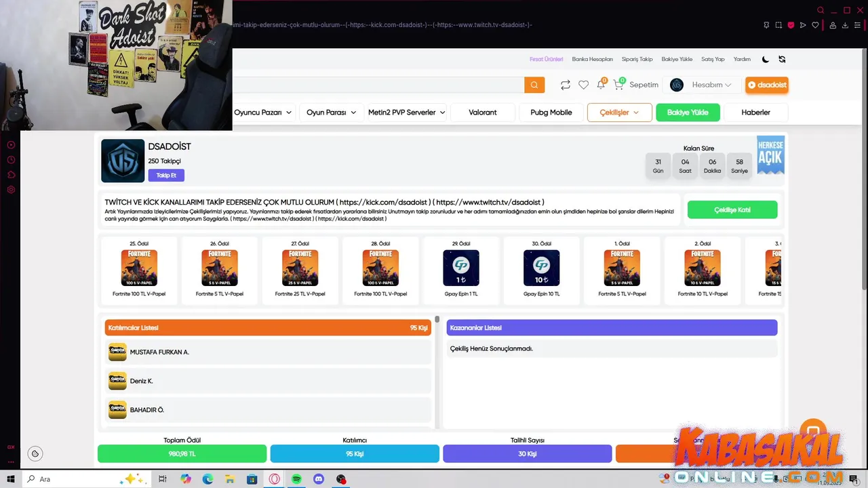Open notifications bell icon
This screenshot has width=868, height=488.
pyautogui.click(x=601, y=85)
